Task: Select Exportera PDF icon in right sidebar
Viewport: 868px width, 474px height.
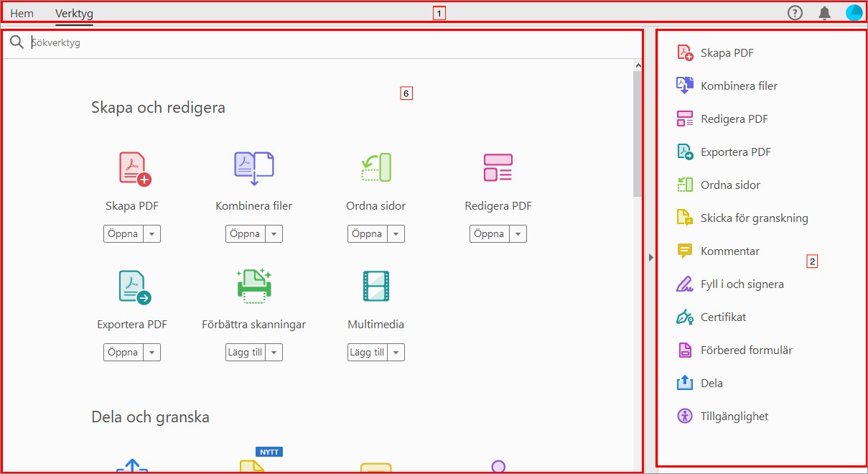Action: [x=685, y=152]
